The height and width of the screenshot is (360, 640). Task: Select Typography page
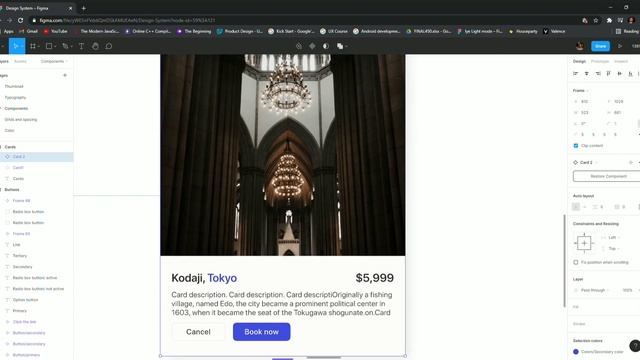(x=15, y=98)
